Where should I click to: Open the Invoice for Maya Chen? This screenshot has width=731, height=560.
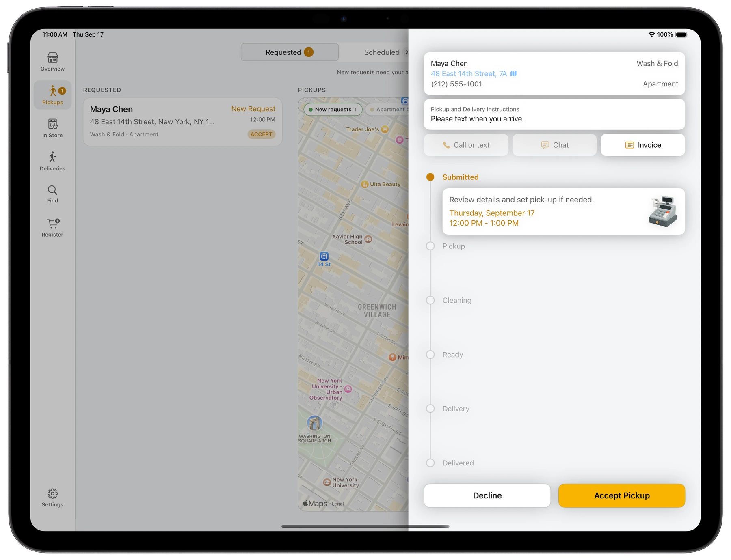click(642, 145)
